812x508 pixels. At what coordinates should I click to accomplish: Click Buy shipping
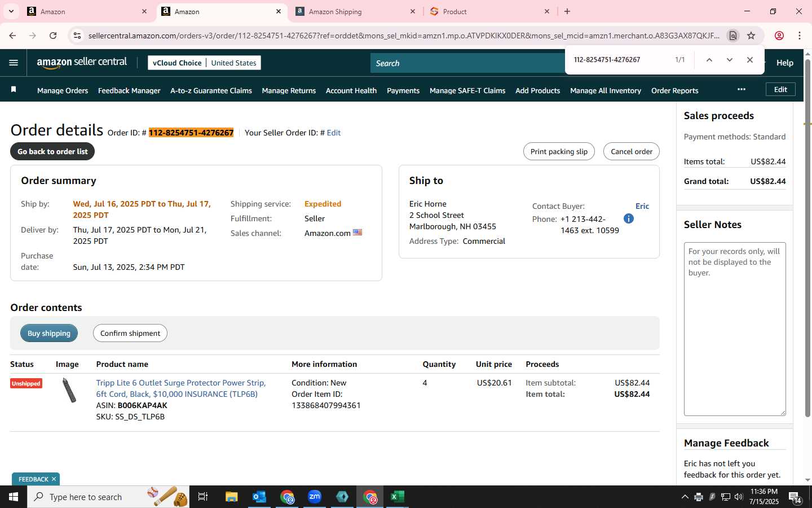[49, 333]
